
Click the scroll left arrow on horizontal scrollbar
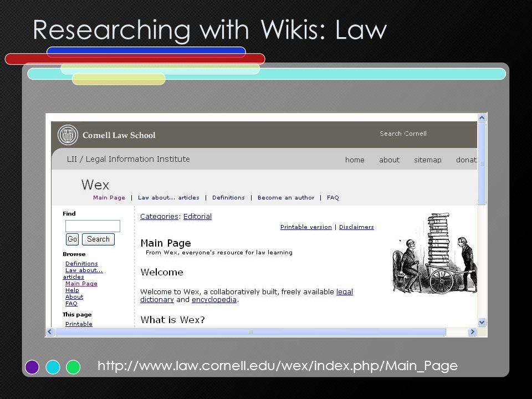pyautogui.click(x=50, y=331)
